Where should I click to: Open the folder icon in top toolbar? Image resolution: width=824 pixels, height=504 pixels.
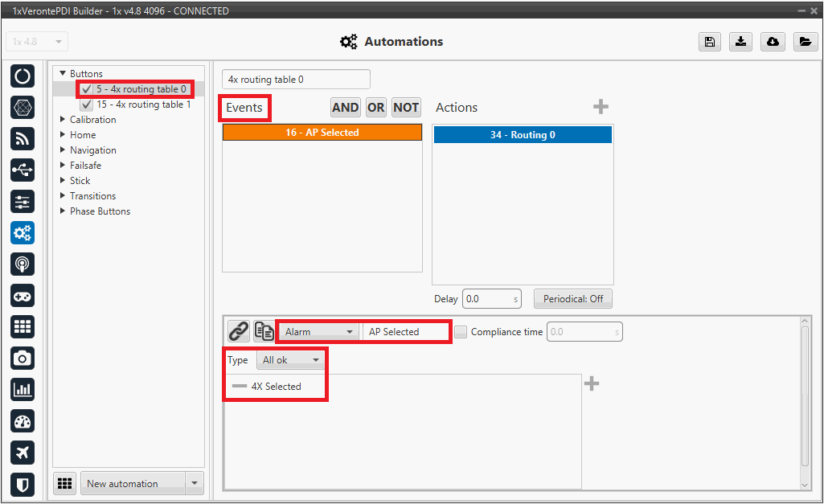(805, 42)
